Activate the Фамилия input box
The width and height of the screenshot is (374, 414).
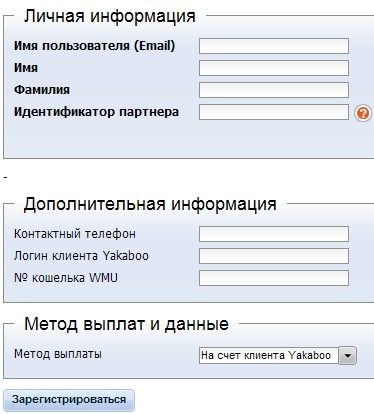click(274, 90)
